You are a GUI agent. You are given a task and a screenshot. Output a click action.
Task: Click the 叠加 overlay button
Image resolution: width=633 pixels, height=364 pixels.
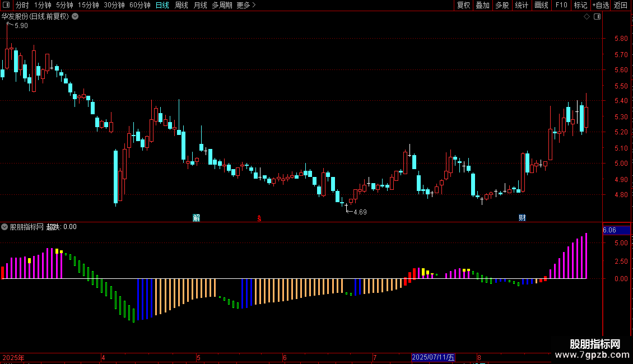coord(482,5)
